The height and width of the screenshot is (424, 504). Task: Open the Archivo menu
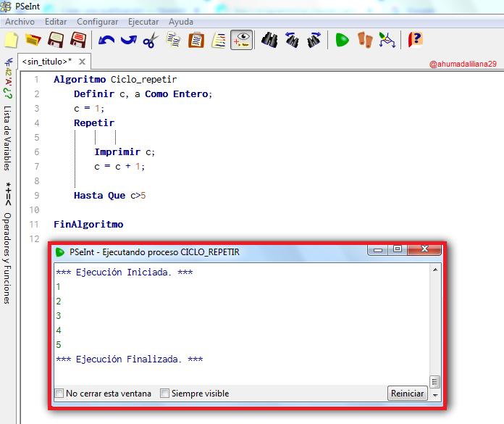[20, 22]
